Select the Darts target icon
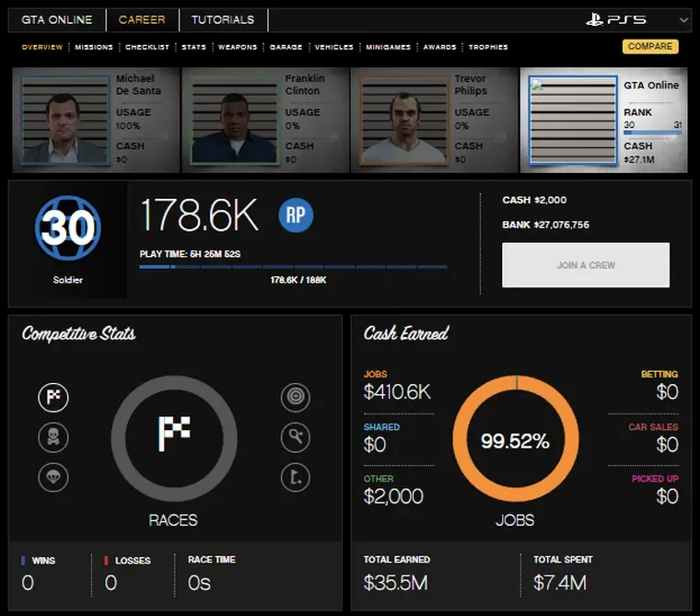The image size is (700, 616). coord(296,397)
